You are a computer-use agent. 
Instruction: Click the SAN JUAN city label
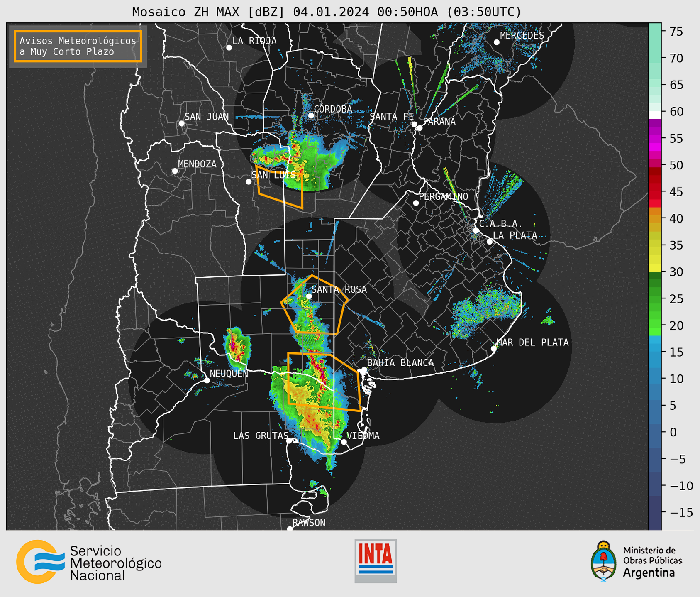(207, 117)
